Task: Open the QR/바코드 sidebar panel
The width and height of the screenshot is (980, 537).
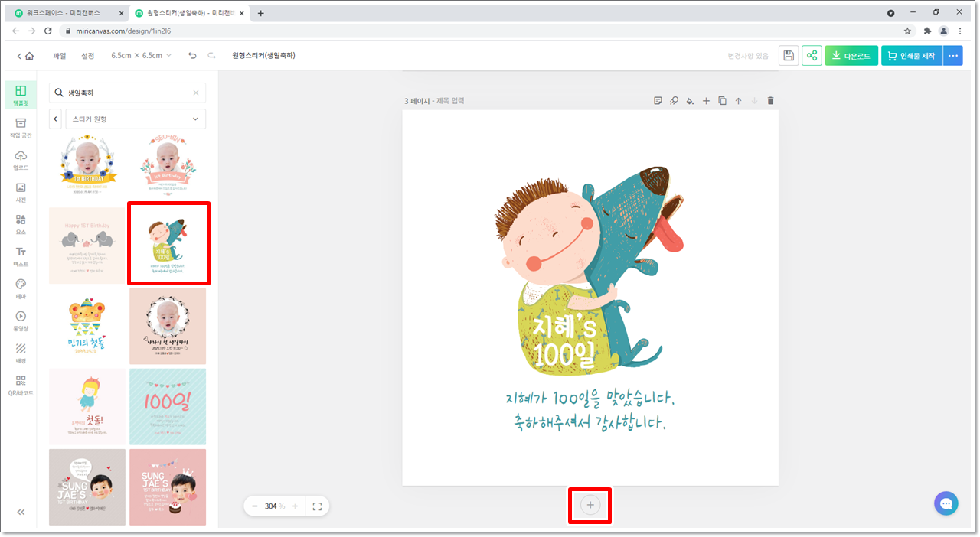Action: [x=21, y=386]
